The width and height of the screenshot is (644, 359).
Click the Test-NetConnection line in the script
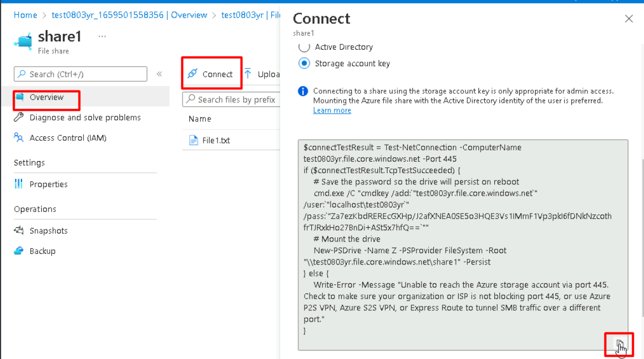412,147
